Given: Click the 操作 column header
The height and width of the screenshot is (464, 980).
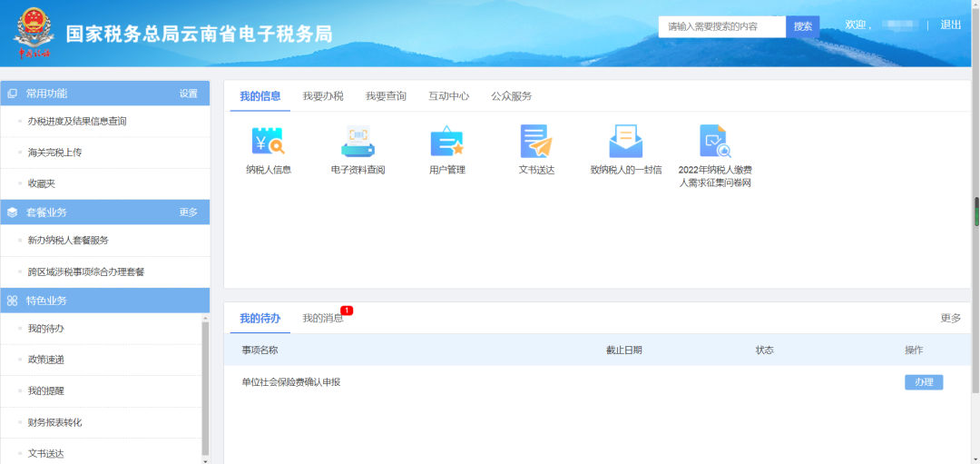Looking at the screenshot, I should (x=914, y=350).
